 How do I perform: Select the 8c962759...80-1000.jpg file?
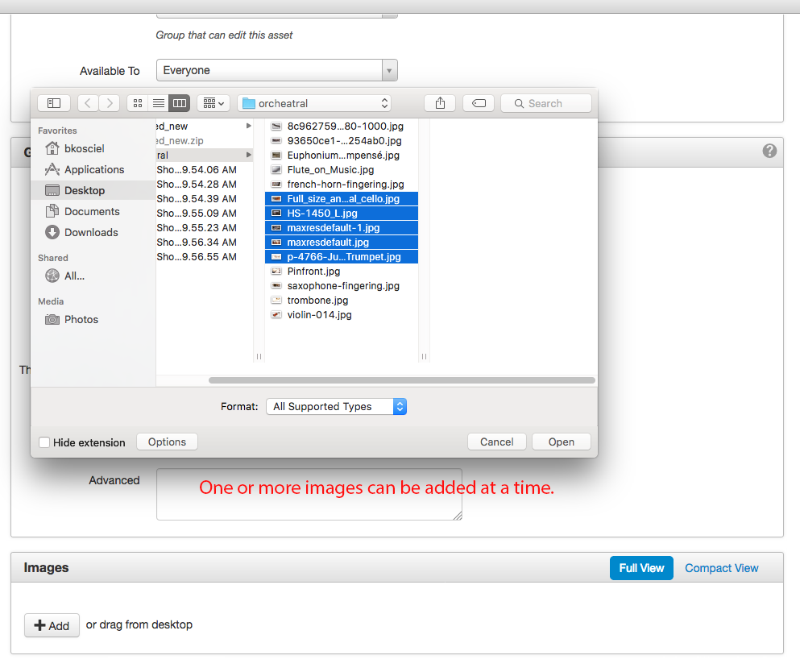click(x=342, y=126)
